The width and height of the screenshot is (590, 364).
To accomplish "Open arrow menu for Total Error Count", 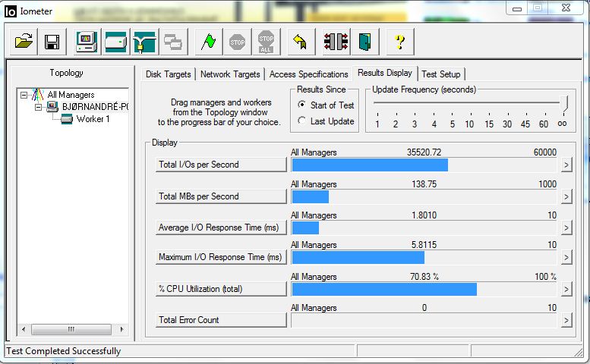I will tap(566, 321).
